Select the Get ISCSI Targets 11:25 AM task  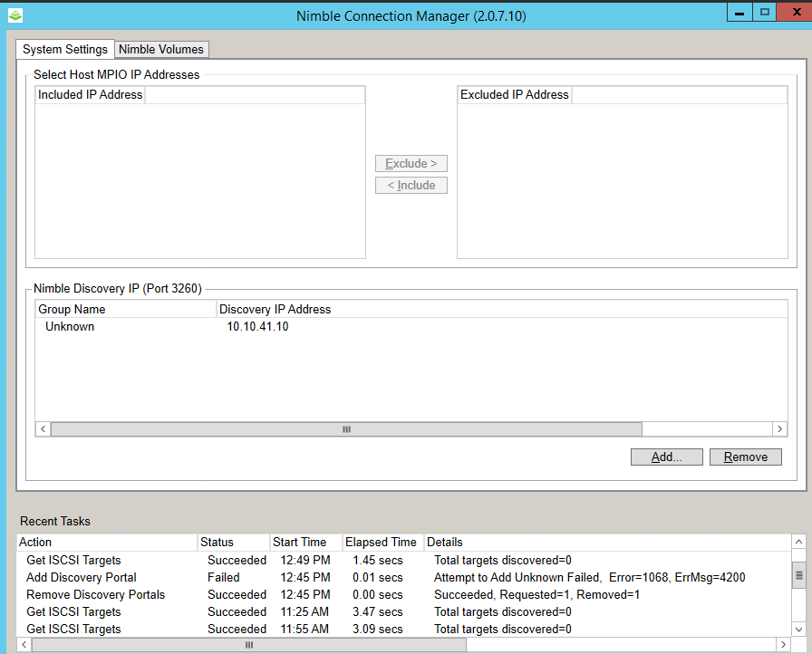point(404,611)
